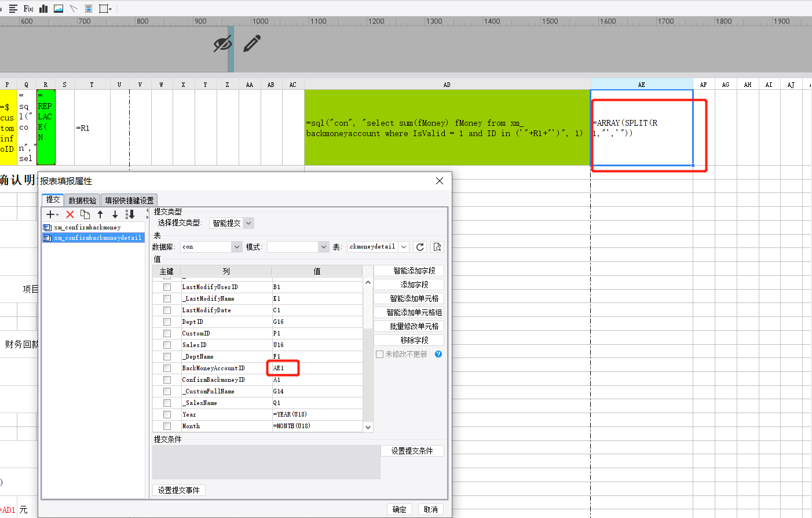Click the 添加字段 button

click(409, 284)
